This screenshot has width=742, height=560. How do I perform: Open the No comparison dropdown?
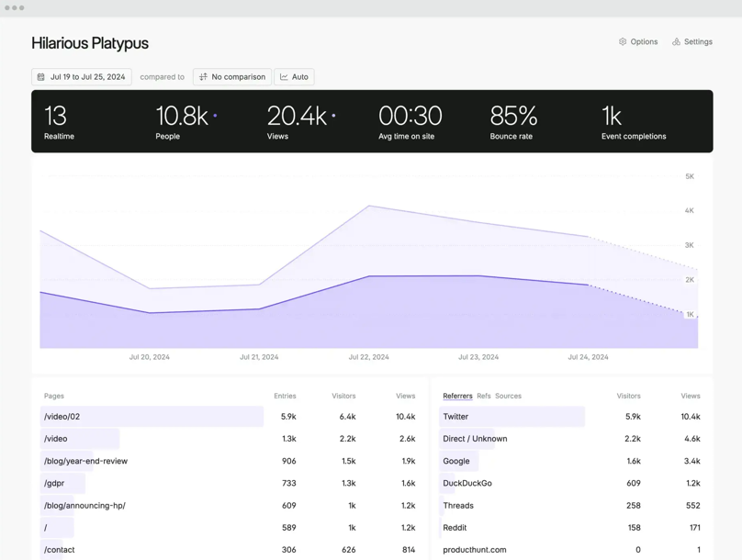pyautogui.click(x=231, y=77)
